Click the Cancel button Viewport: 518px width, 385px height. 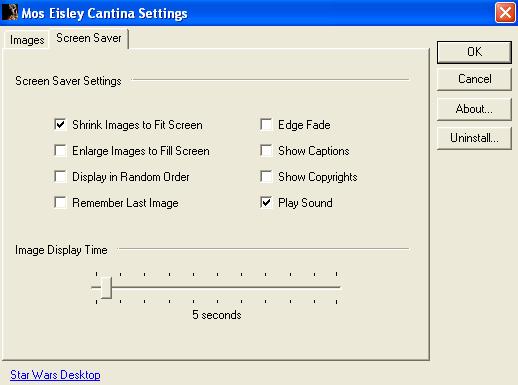474,79
